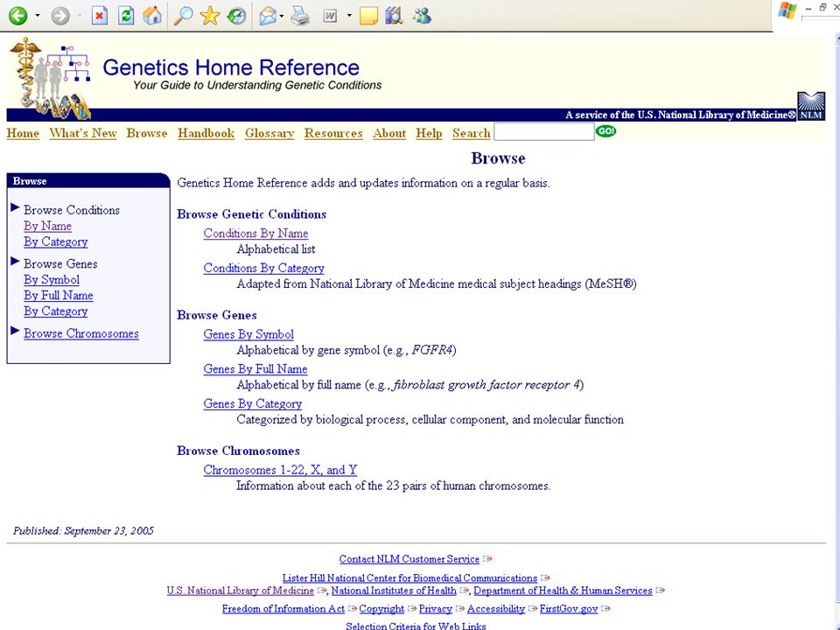This screenshot has height=630, width=840.
Task: Open the Resources navigation link
Action: coord(333,133)
